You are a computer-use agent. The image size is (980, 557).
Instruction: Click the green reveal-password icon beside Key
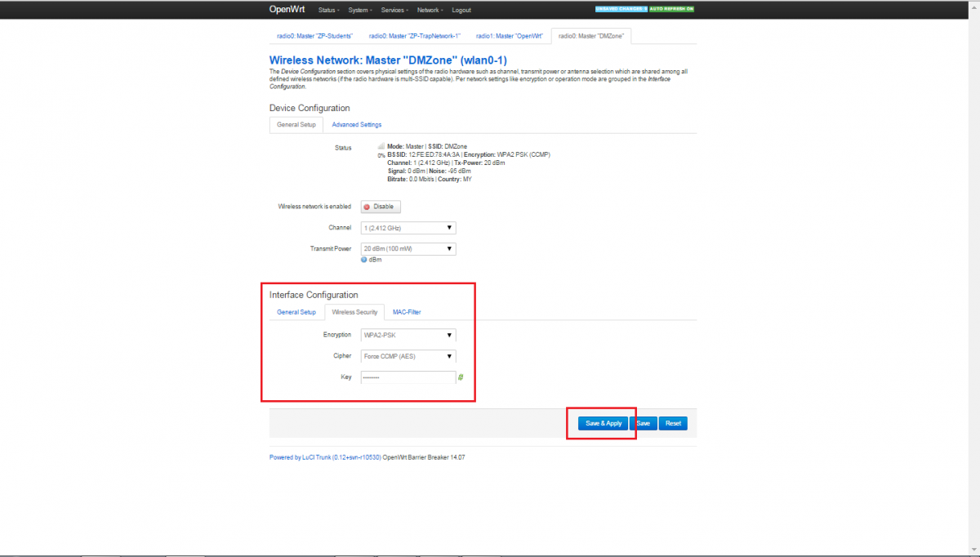(461, 377)
